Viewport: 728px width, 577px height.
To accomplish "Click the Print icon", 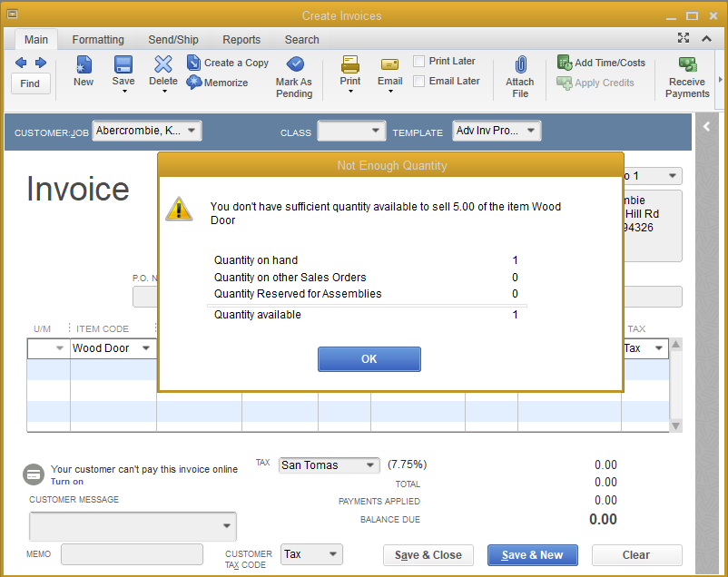I will (x=350, y=64).
